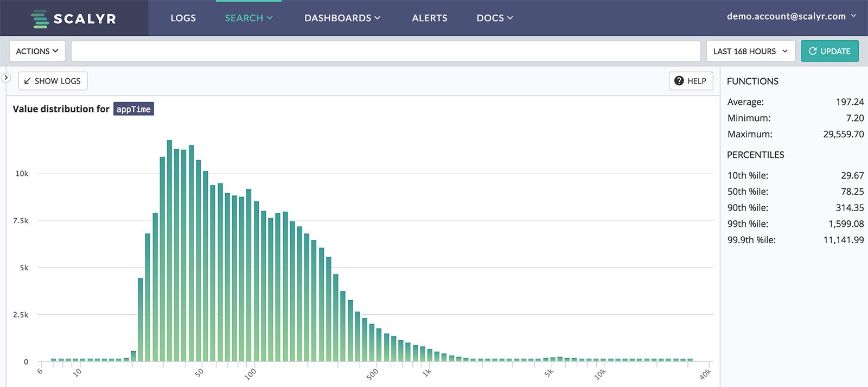Viewport: 868px width, 387px height.
Task: Click the question mark Help icon
Action: tap(679, 81)
